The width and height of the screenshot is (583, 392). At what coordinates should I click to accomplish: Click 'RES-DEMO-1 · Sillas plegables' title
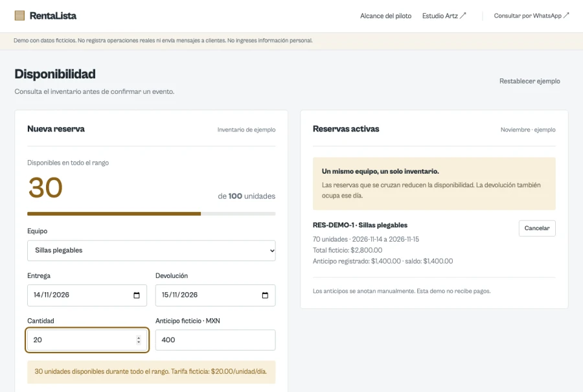click(x=360, y=225)
